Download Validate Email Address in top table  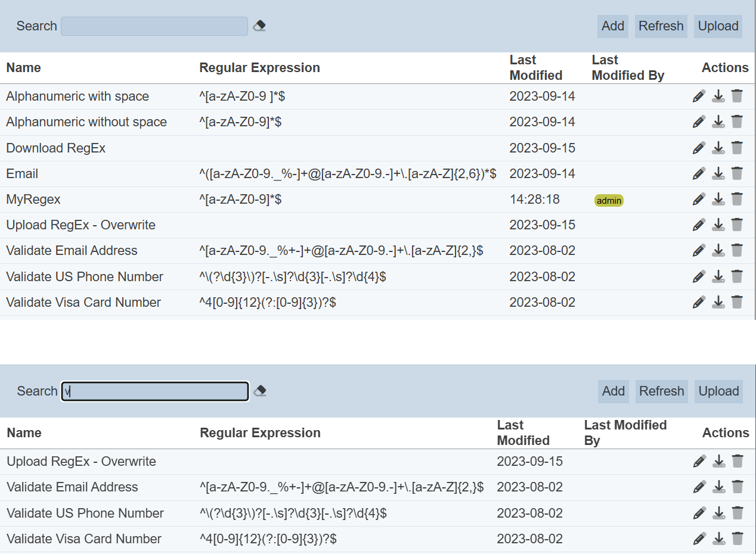(718, 251)
